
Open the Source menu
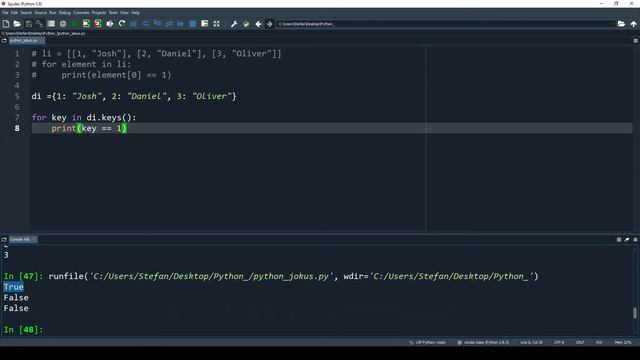click(x=40, y=13)
